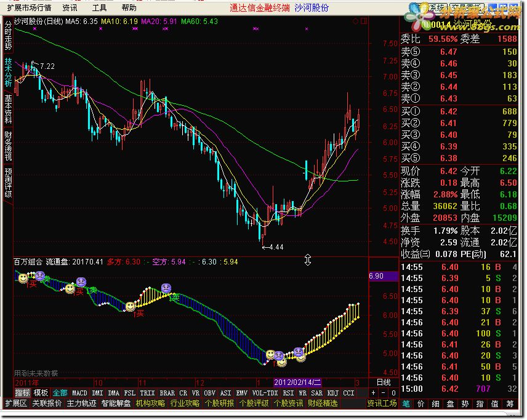This screenshot has width=527, height=420.
Task: Switch to the VOL-TDX indicator
Action: click(x=265, y=393)
